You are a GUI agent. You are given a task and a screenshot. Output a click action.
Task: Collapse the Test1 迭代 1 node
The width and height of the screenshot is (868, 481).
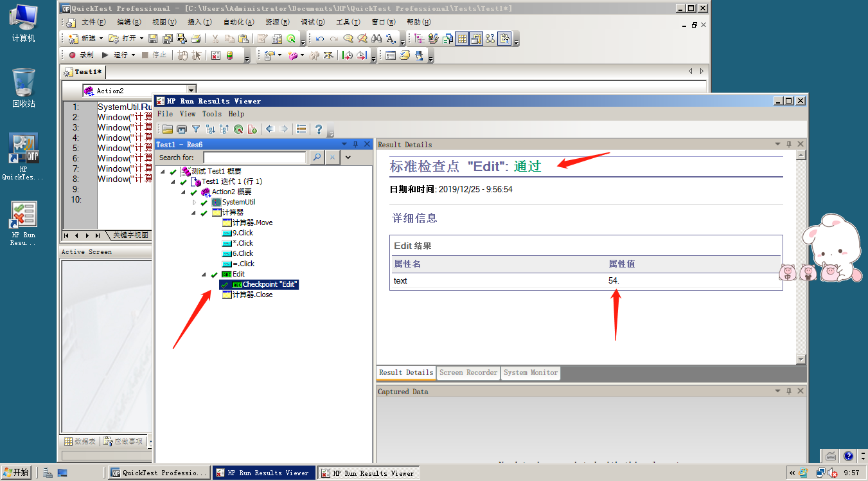(173, 182)
